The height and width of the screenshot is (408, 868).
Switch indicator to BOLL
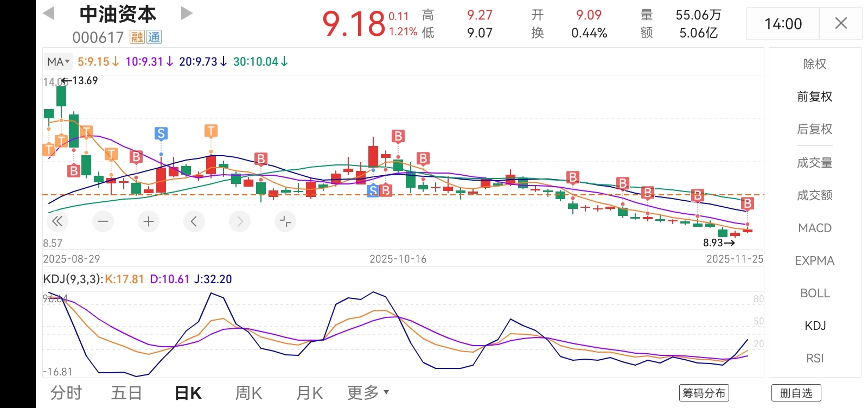(x=815, y=293)
